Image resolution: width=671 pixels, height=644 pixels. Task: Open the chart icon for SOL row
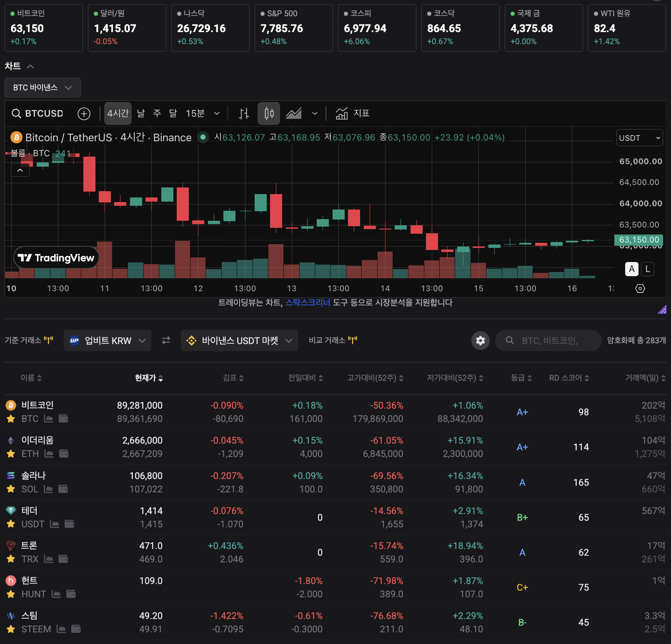point(48,489)
